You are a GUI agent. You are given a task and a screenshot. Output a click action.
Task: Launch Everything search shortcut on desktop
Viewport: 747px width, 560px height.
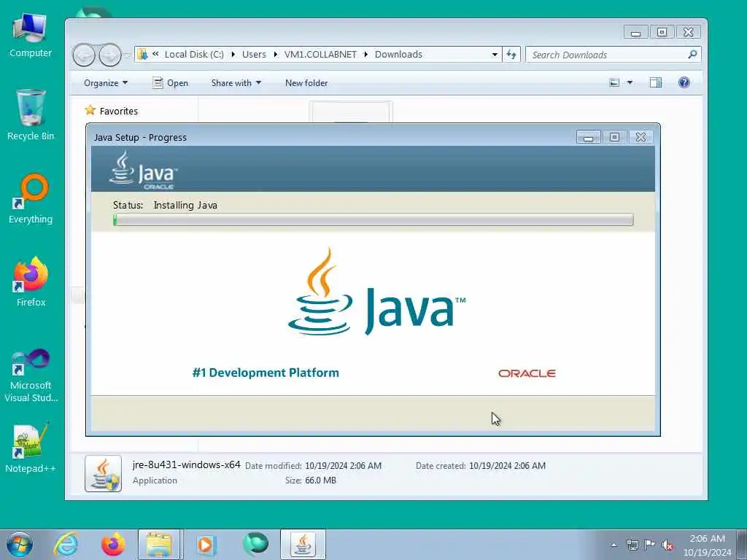pos(31,199)
